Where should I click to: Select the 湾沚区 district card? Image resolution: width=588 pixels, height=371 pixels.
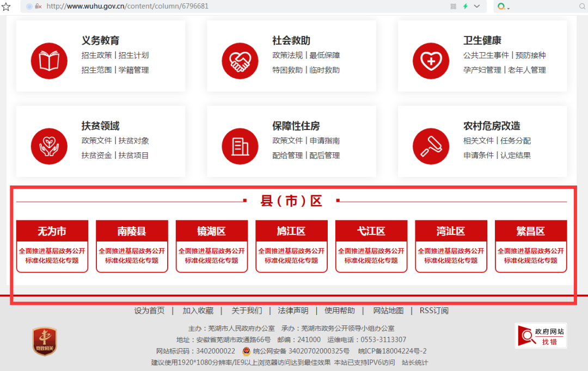click(451, 246)
